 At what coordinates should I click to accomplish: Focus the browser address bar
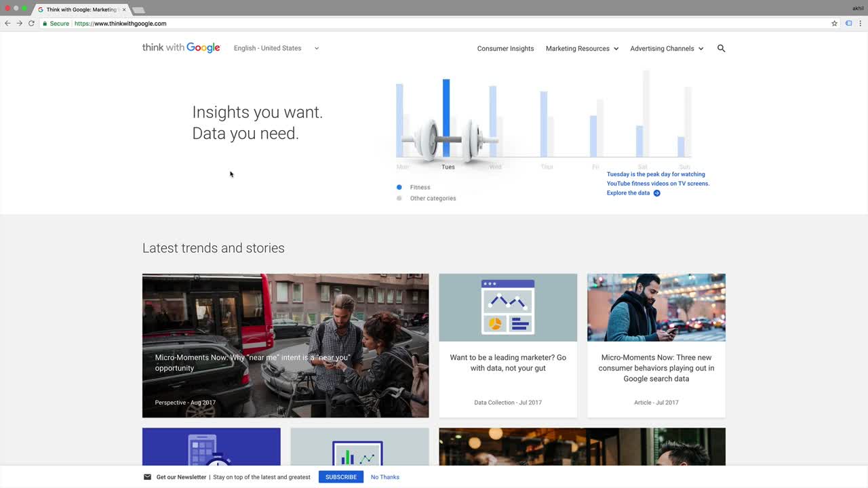click(434, 23)
